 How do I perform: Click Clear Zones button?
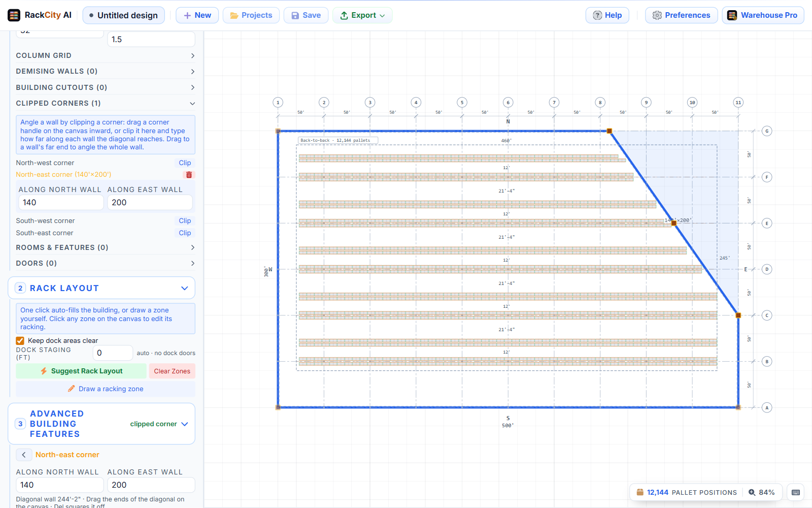[x=172, y=371]
